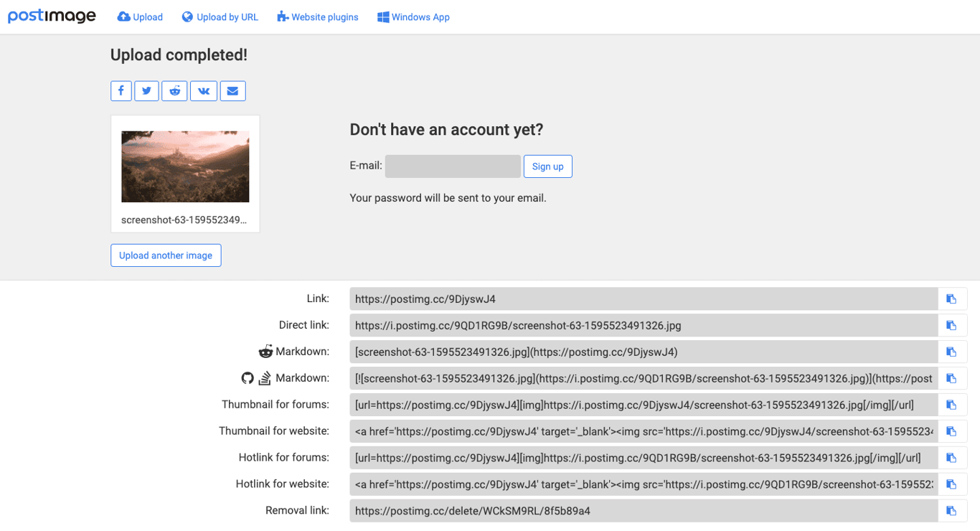Copy the Link field value

pos(952,299)
